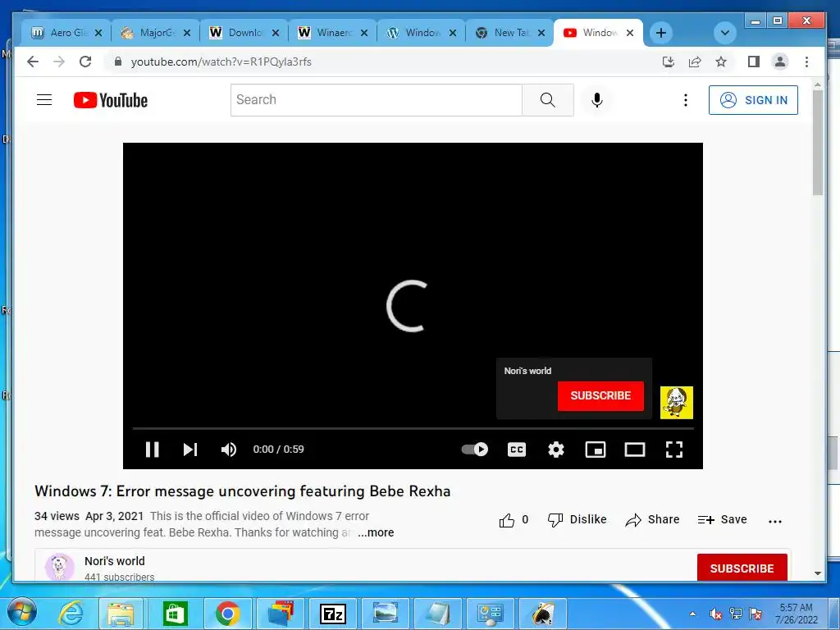This screenshot has width=840, height=630.
Task: Bookmark this page star icon
Action: [x=721, y=62]
